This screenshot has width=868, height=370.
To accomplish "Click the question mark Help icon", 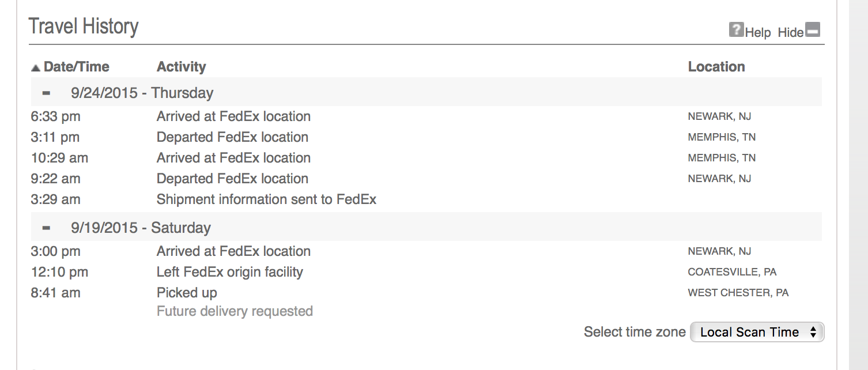I will click(x=736, y=30).
